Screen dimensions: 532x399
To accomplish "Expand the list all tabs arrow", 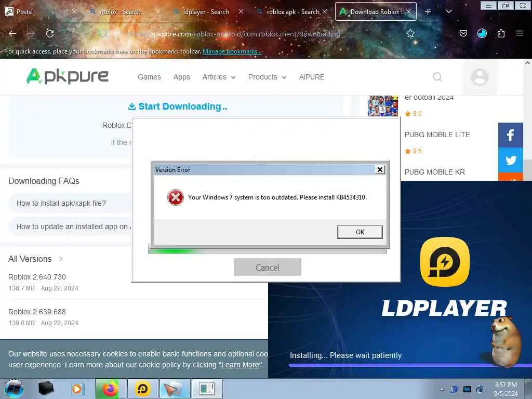I will [x=448, y=11].
